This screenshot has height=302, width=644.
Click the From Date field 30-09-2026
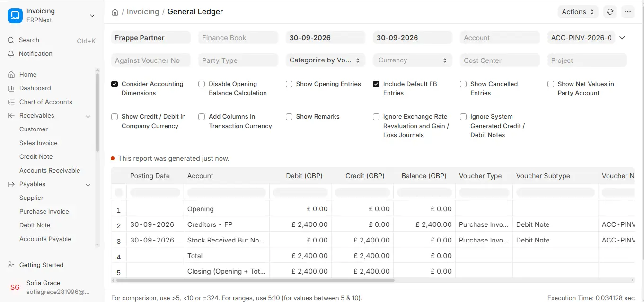325,38
